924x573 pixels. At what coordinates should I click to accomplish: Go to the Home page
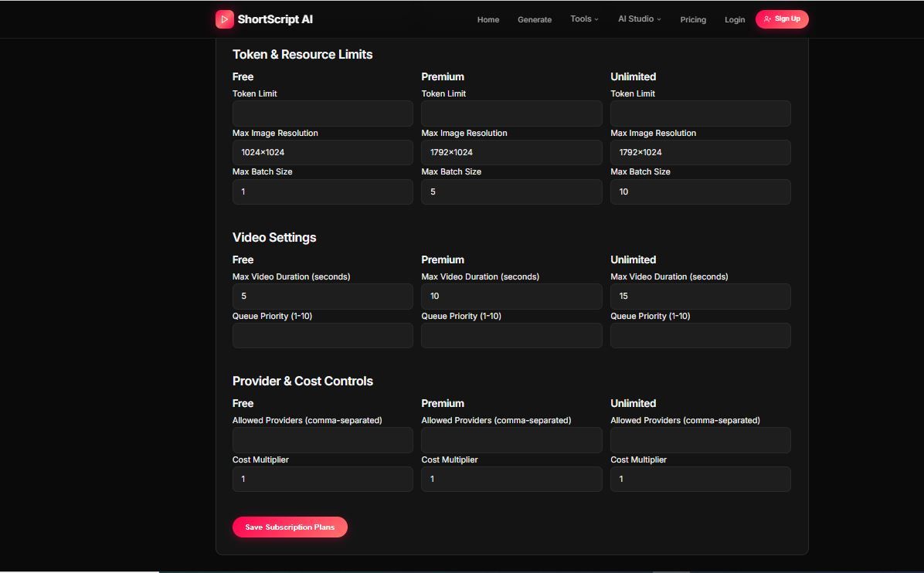click(488, 20)
